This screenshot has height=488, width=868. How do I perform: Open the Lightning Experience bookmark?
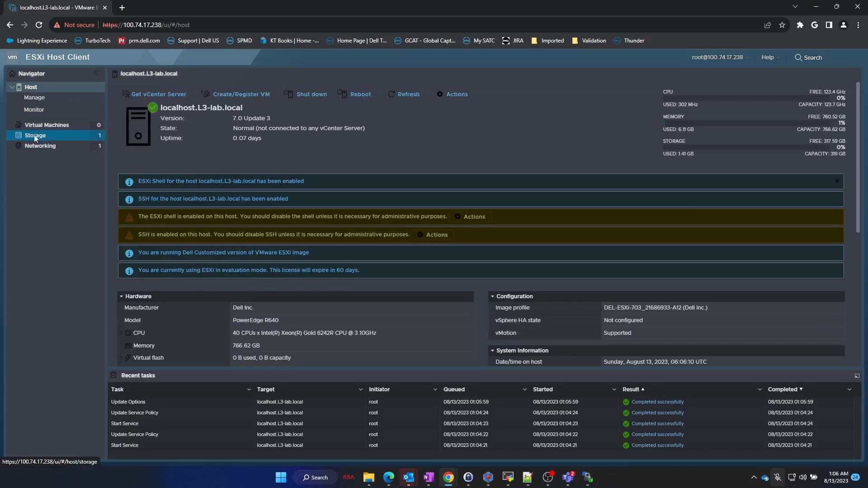36,40
